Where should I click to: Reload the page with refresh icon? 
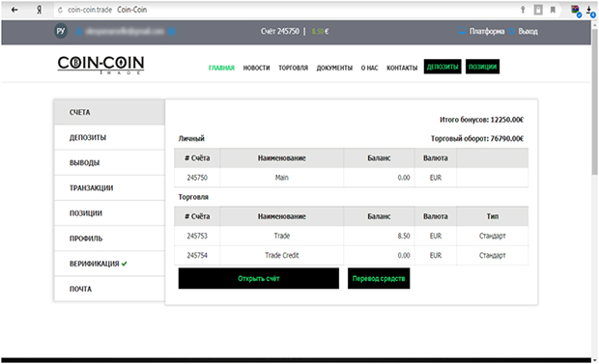coord(60,10)
